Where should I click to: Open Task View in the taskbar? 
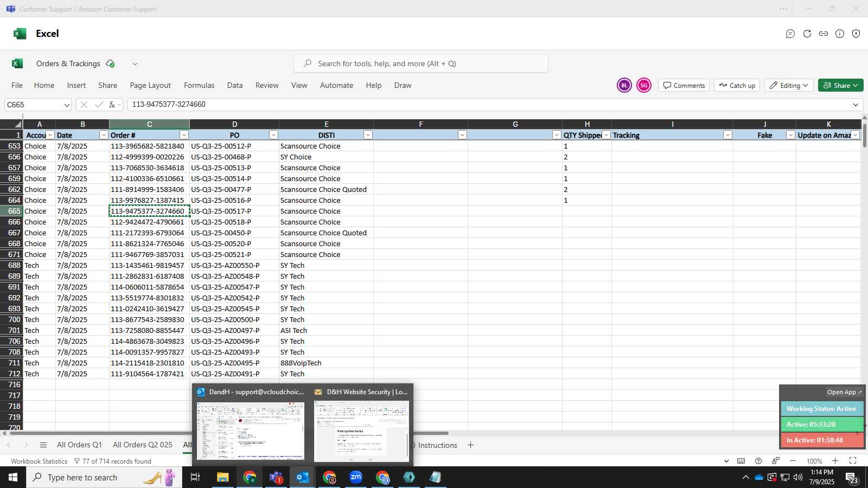[x=195, y=477]
